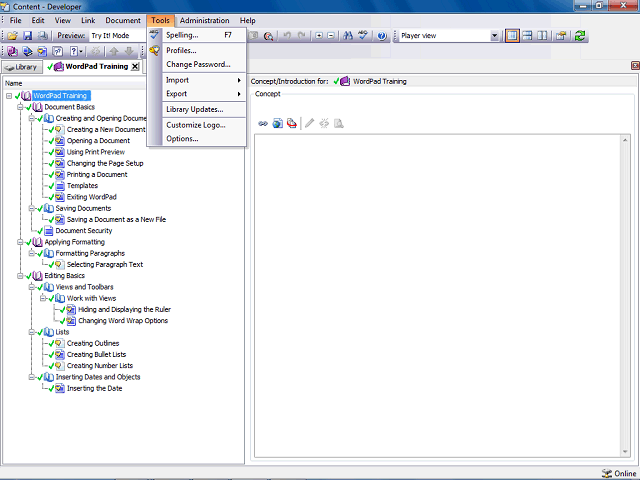Switch to the Library tab
This screenshot has height=480, width=640.
(22, 67)
